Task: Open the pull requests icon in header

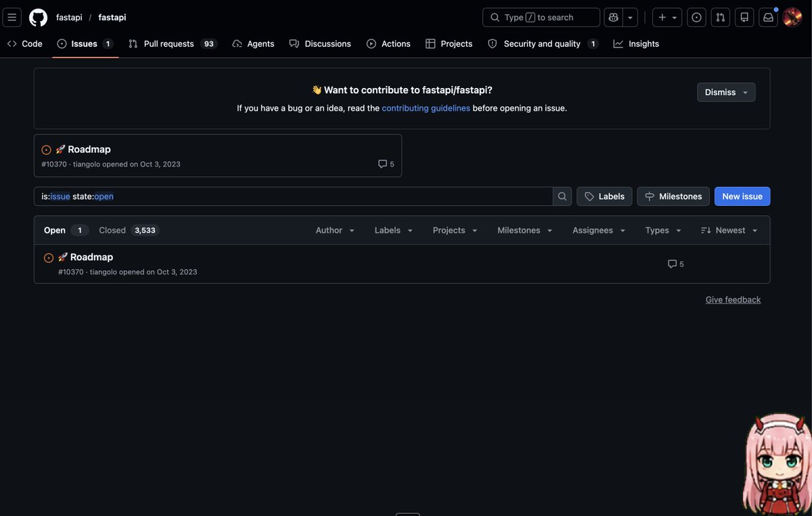Action: pos(721,18)
